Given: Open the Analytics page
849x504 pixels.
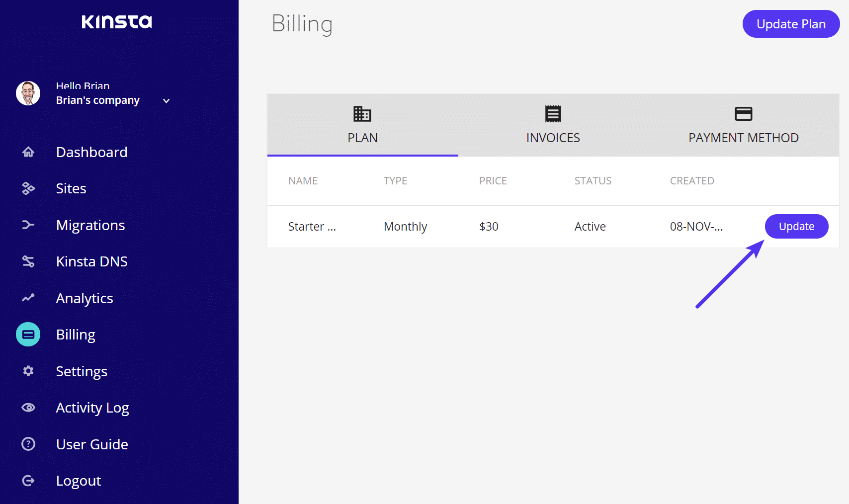Looking at the screenshot, I should (85, 298).
